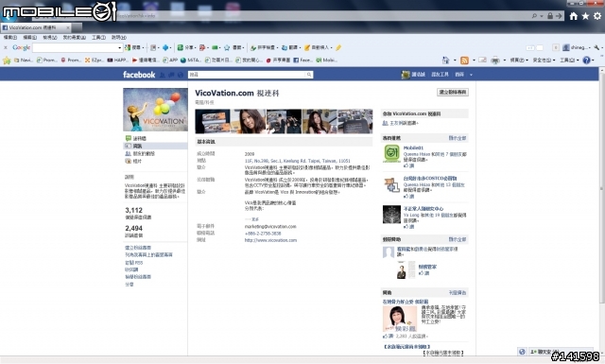Click the Google toolbar bookmarks star

(227, 47)
